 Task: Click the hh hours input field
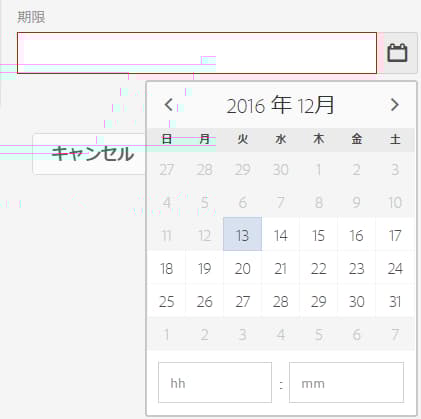click(x=215, y=382)
